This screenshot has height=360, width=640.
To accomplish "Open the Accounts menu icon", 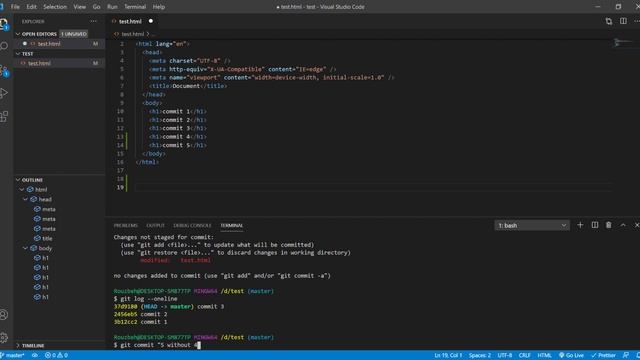I will pyautogui.click(x=4, y=315).
